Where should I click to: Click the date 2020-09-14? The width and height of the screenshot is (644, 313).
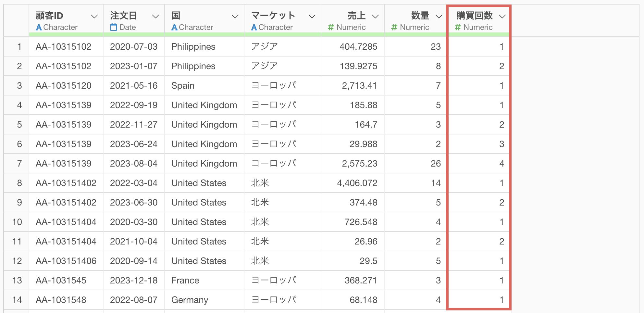[134, 261]
